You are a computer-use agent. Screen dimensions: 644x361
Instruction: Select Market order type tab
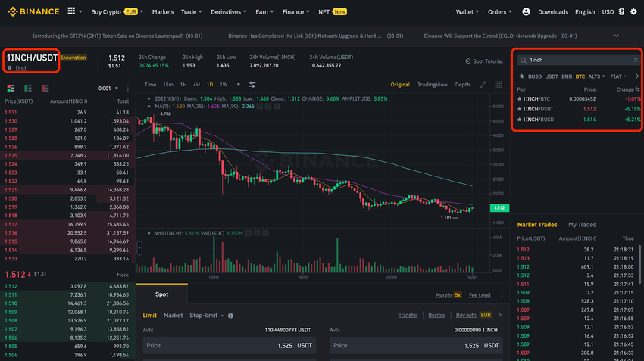(173, 316)
